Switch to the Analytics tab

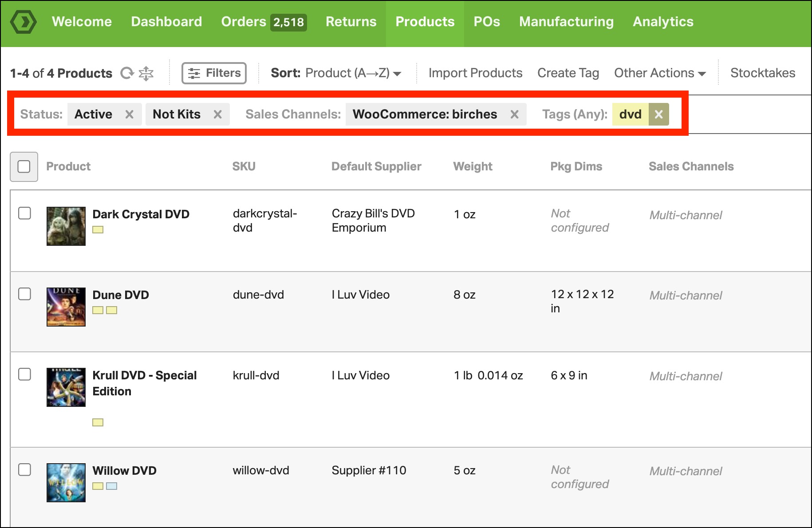coord(662,22)
